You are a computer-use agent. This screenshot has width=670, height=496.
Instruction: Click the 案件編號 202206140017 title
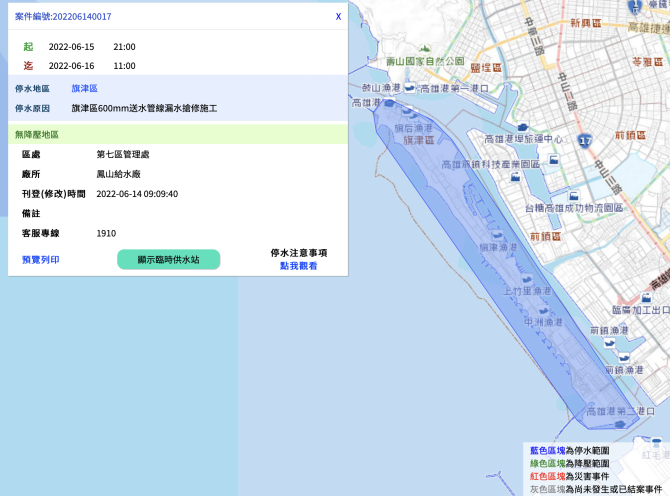click(x=63, y=16)
